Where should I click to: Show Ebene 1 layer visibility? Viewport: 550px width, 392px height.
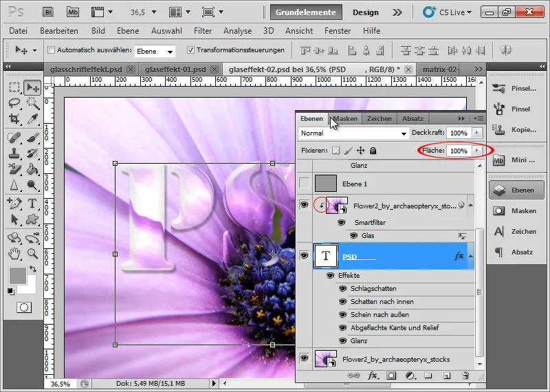tap(304, 183)
